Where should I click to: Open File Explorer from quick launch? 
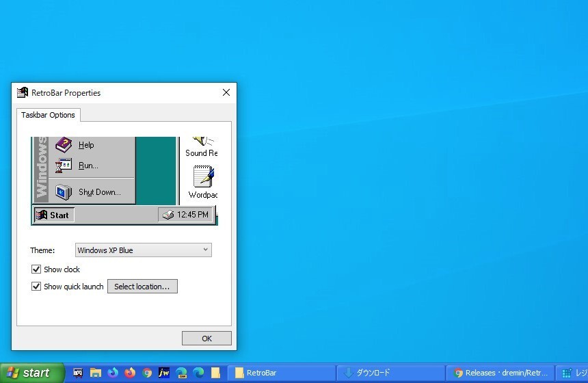[96, 373]
